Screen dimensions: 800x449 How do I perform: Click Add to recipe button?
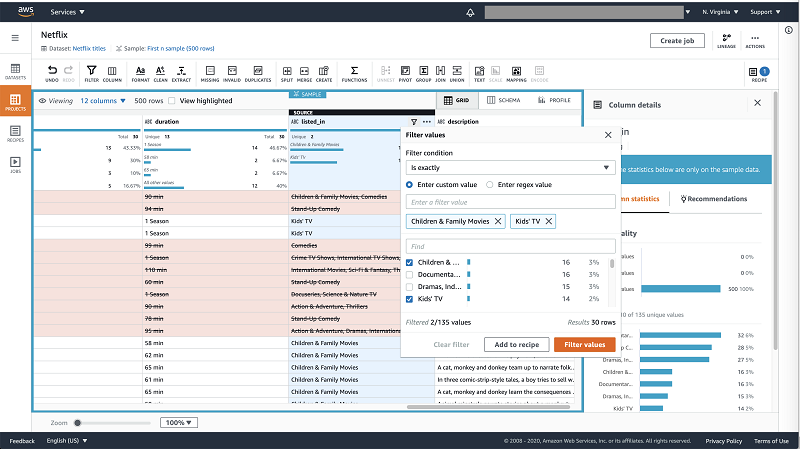point(516,345)
